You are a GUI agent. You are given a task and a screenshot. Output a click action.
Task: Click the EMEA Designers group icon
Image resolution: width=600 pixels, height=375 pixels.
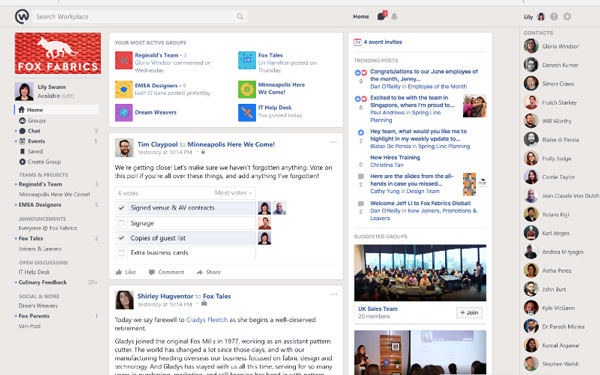pyautogui.click(x=124, y=90)
